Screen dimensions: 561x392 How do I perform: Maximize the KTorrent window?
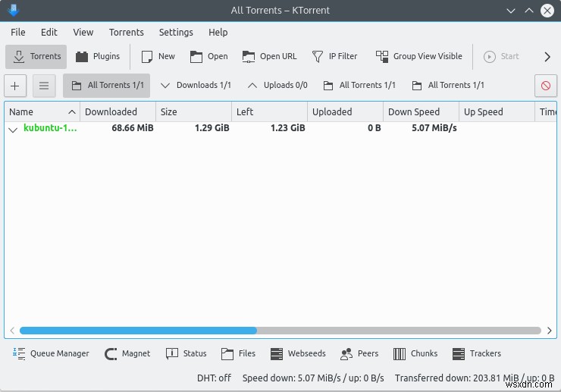pos(529,11)
